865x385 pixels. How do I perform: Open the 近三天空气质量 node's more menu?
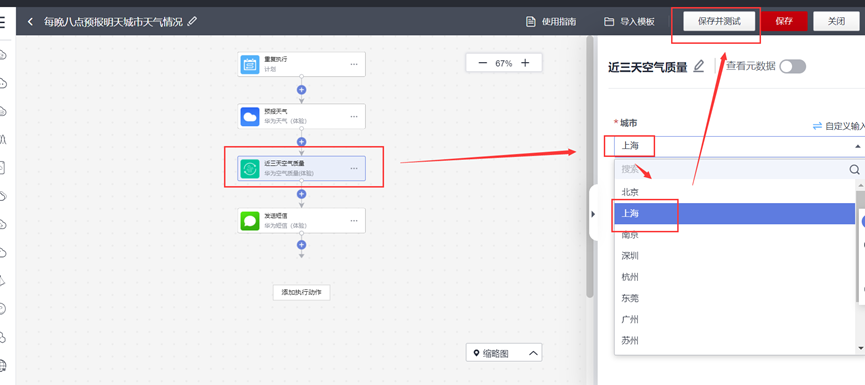click(354, 168)
